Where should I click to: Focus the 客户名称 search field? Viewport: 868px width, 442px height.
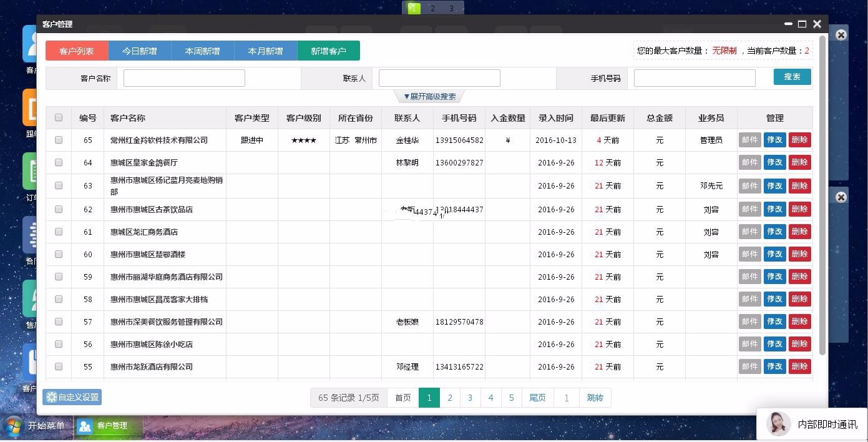coord(184,78)
